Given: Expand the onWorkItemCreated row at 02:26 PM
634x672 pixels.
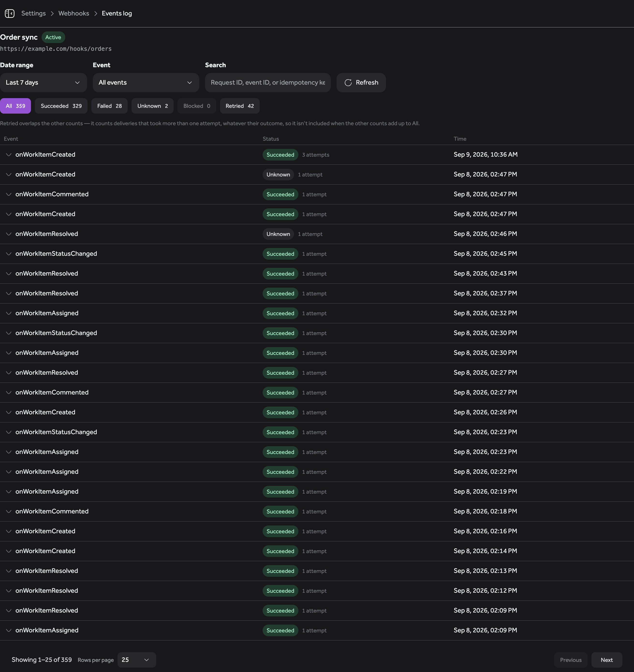Looking at the screenshot, I should (9, 412).
